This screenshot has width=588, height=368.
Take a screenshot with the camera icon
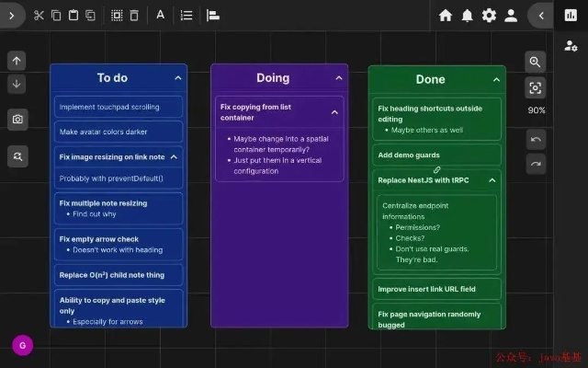(17, 120)
